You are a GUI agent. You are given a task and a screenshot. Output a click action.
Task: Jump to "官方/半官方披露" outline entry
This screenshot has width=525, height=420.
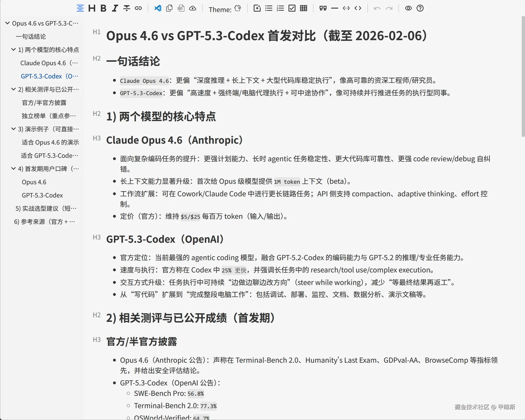coord(44,103)
